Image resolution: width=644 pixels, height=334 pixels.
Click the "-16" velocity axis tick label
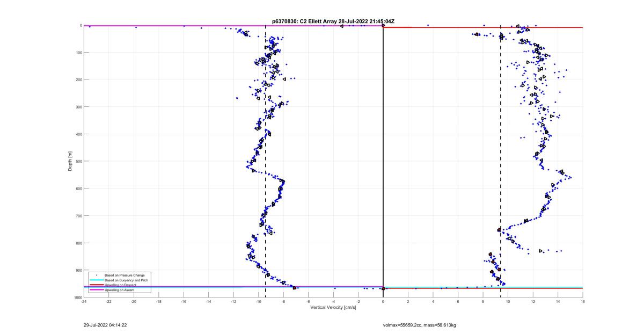click(184, 302)
